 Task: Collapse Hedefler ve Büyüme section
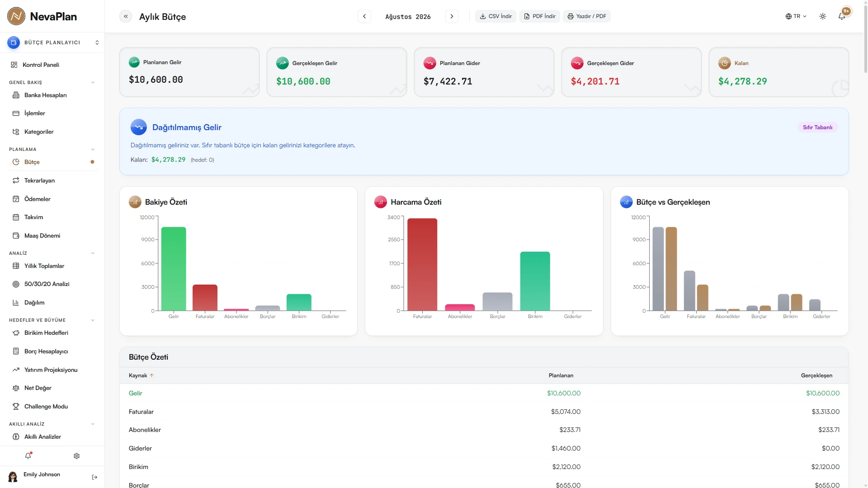(x=93, y=320)
